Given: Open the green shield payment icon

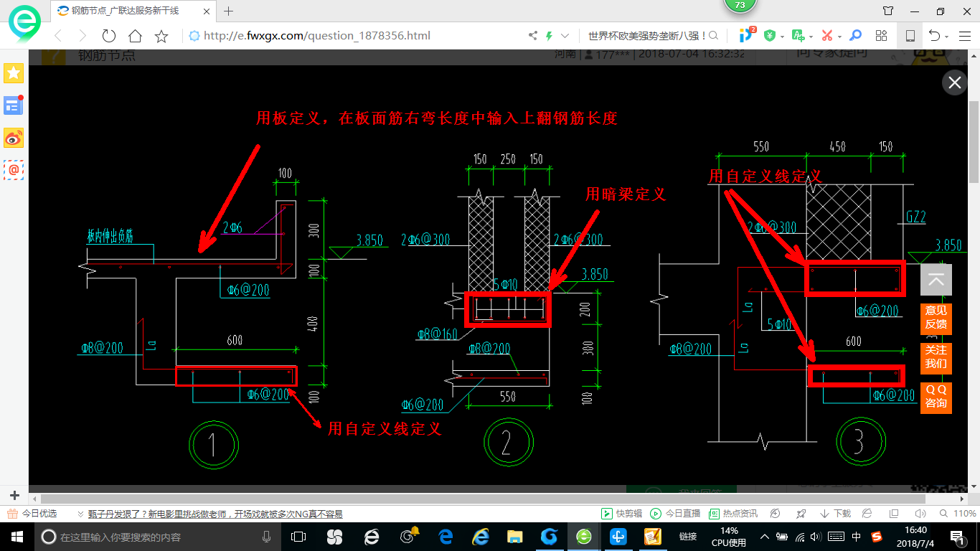Looking at the screenshot, I should point(770,35).
